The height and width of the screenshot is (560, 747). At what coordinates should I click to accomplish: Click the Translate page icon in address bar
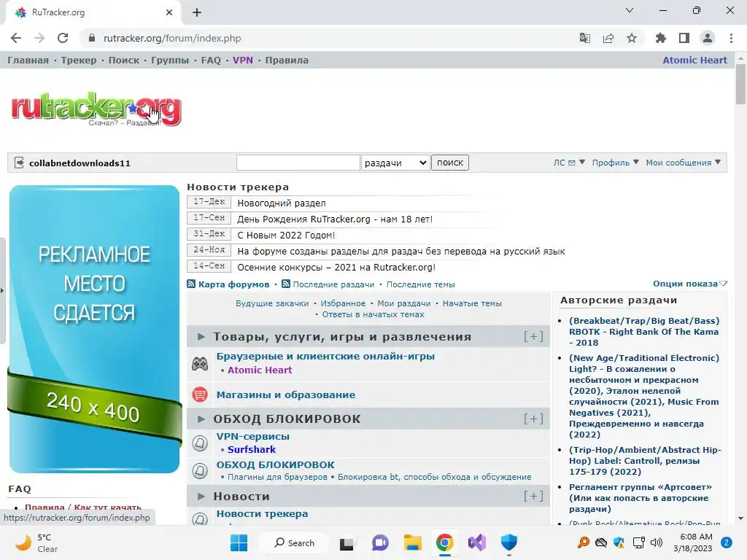click(x=584, y=38)
